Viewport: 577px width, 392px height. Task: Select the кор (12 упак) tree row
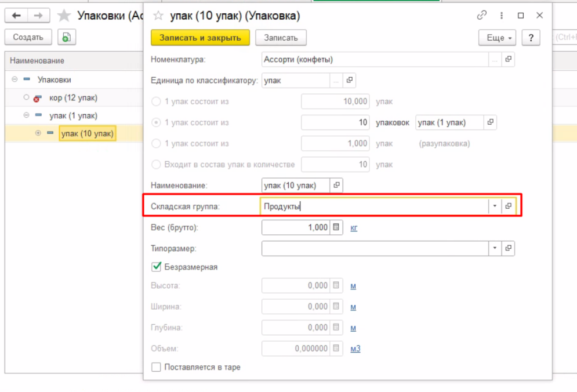click(x=73, y=97)
